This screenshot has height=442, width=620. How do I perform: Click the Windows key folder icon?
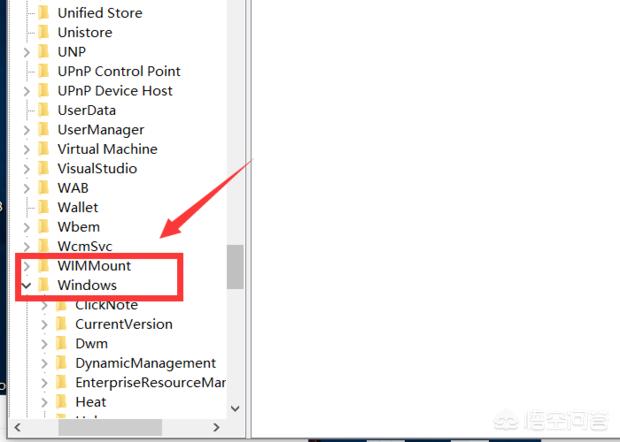tap(43, 285)
